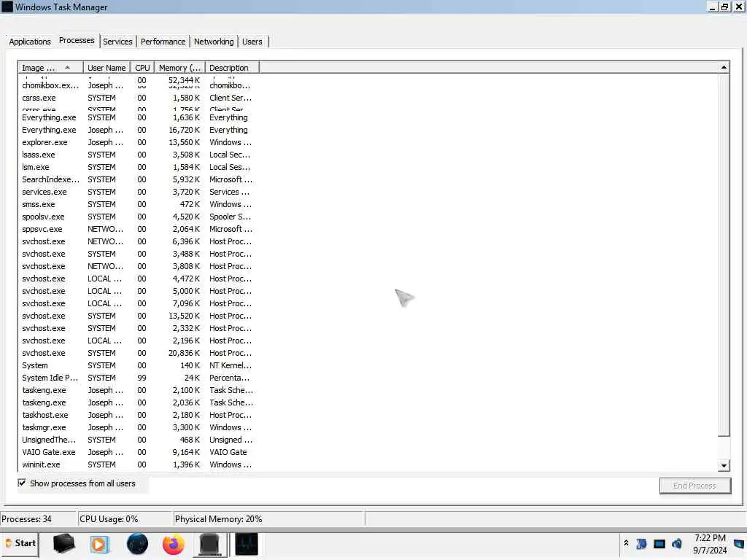Select the Processes tab
The width and height of the screenshot is (747, 560).
pos(77,41)
